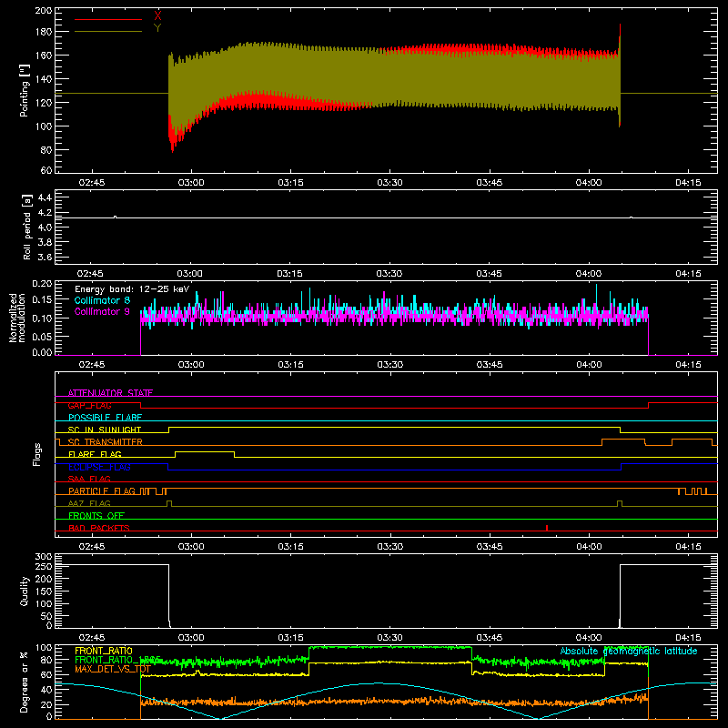Viewport: 728px width, 728px height.
Task: Click the '300' tick on Quality axis
Action: click(44, 556)
